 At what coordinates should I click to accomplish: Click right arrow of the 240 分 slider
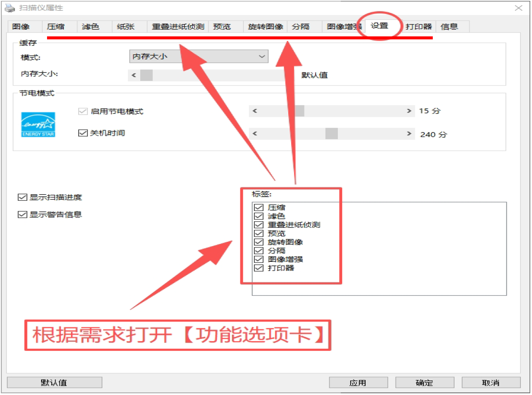pyautogui.click(x=409, y=134)
